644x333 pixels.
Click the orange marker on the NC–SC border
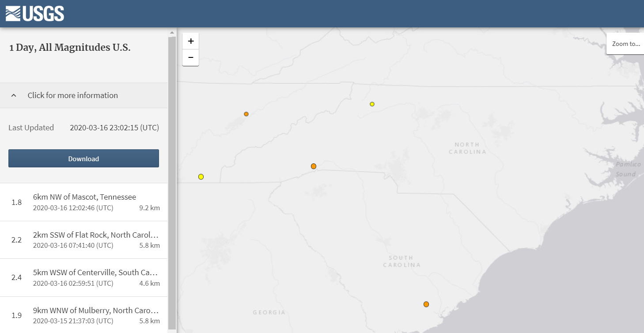click(314, 166)
